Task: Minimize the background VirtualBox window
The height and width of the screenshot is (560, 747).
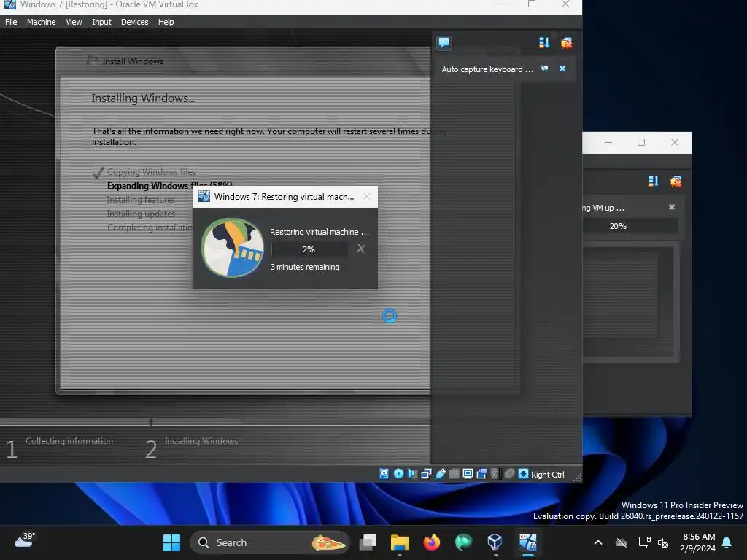Action: (608, 142)
